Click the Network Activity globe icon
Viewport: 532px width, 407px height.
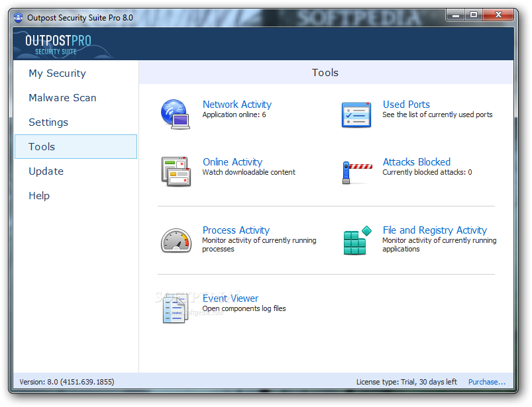pyautogui.click(x=175, y=114)
